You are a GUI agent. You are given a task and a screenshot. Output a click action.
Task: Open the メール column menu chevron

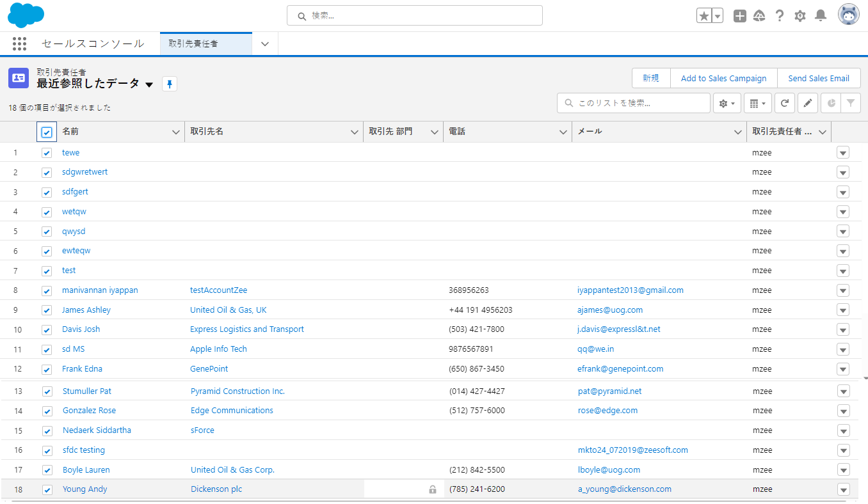click(737, 132)
